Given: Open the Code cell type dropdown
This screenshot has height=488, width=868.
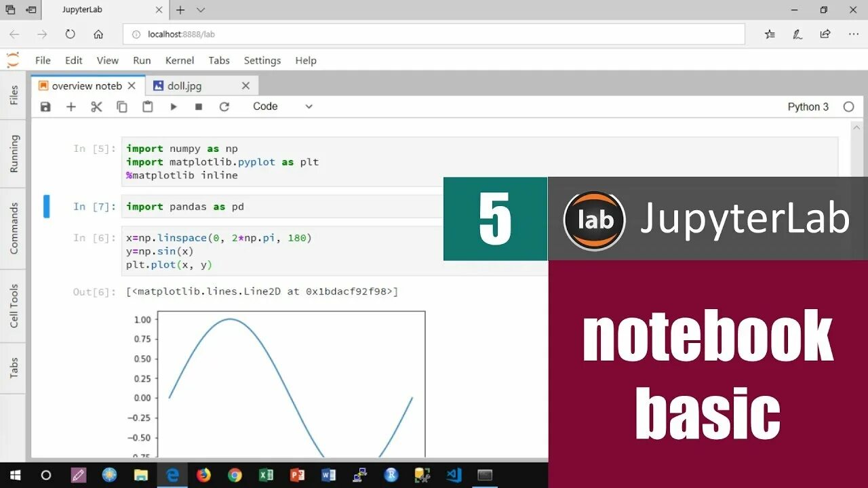Looking at the screenshot, I should pos(282,106).
